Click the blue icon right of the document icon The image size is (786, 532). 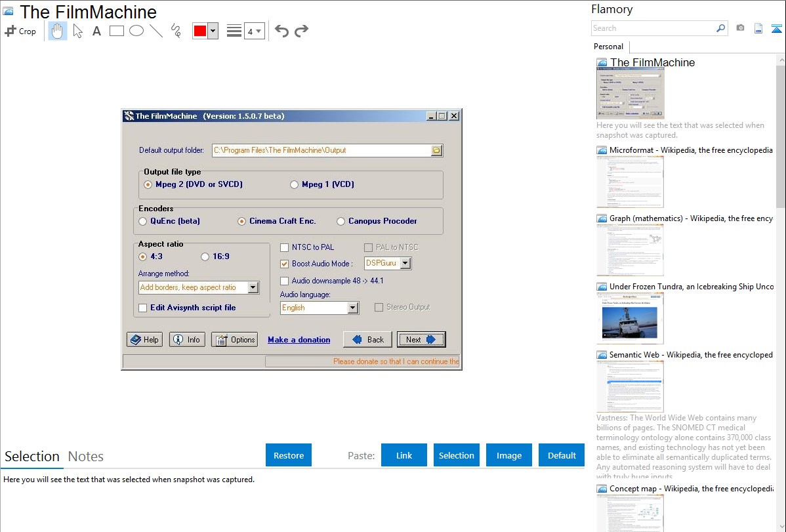[x=776, y=28]
